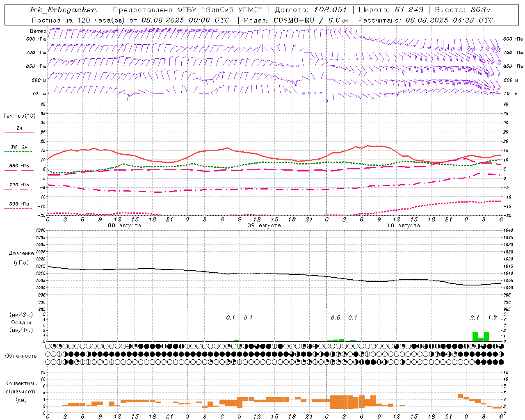Screen dimensions: 525x420
Task: Click the 850 гПа temperature legend entry
Action: [x=19, y=166]
